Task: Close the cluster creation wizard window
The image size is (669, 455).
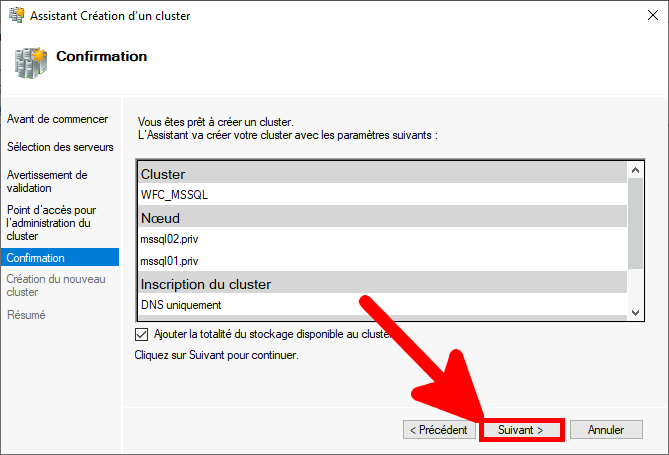Action: tap(652, 15)
